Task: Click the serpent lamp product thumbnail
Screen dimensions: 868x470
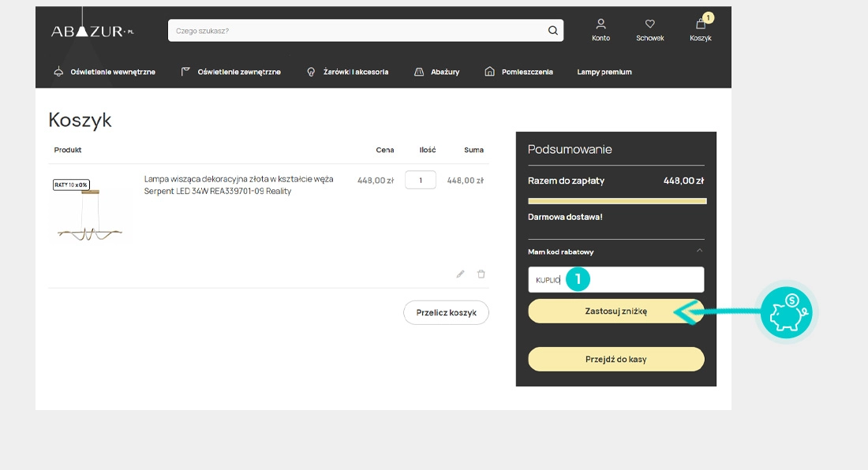Action: click(90, 210)
